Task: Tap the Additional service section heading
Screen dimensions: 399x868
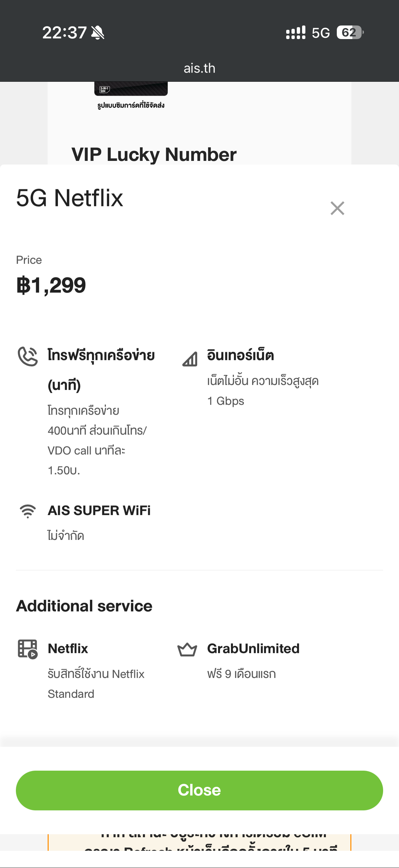Action: coord(84,606)
